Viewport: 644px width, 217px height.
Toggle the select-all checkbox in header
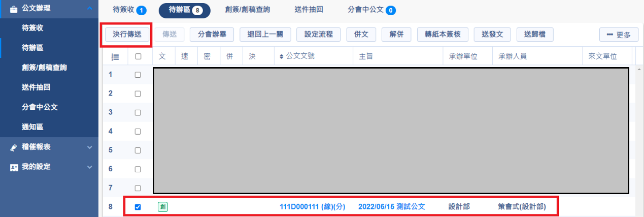pyautogui.click(x=138, y=57)
